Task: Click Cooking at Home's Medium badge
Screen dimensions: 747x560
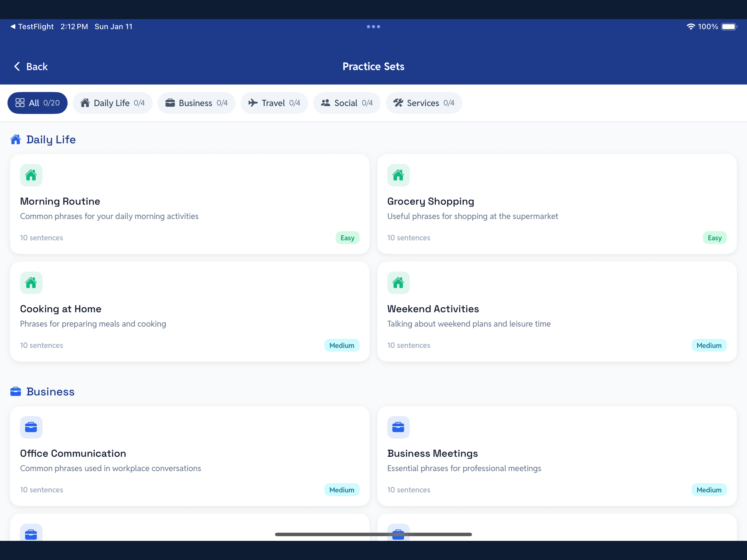Action: tap(342, 345)
